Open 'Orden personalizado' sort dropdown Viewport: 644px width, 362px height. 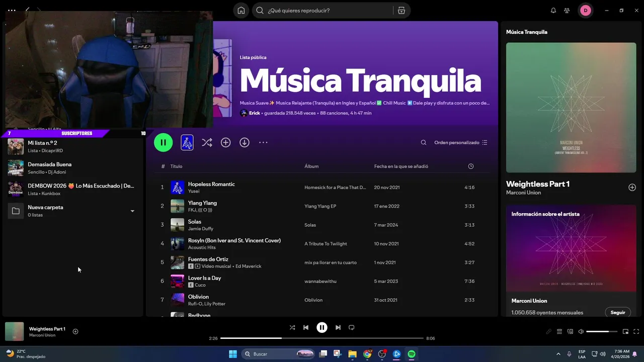click(461, 143)
